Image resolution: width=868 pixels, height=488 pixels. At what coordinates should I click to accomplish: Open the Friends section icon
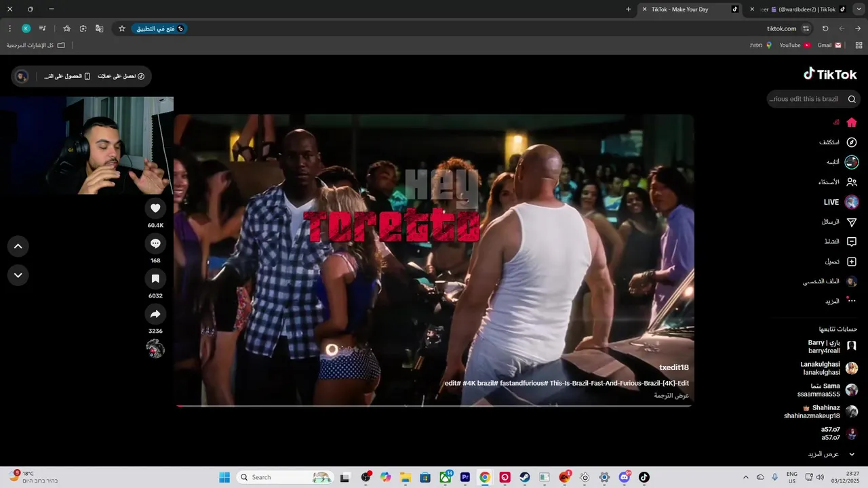click(x=852, y=182)
